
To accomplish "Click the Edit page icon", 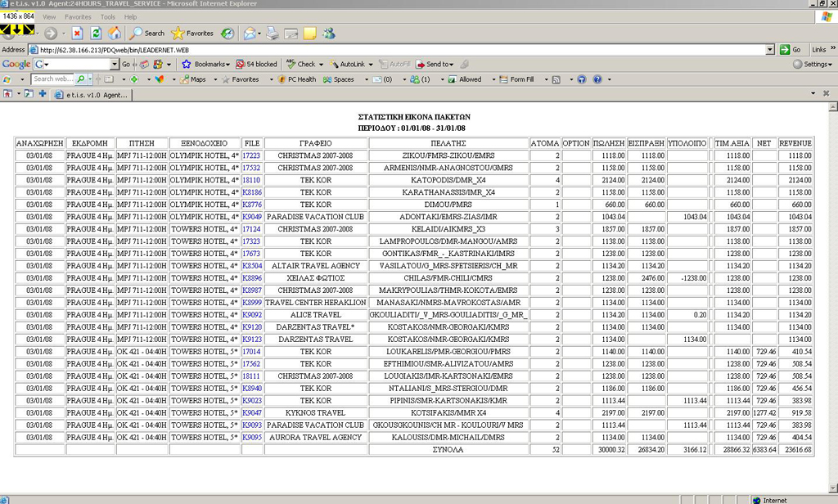I will 291,34.
